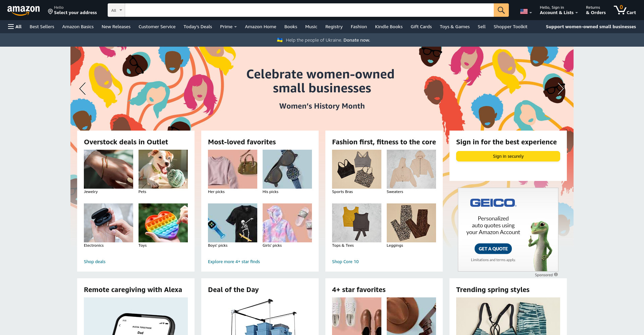Expand the Prime menu dropdown
644x335 pixels.
[x=228, y=27]
